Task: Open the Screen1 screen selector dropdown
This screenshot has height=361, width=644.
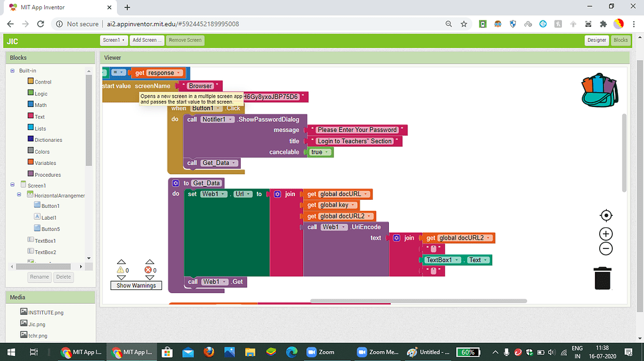Action: (113, 40)
